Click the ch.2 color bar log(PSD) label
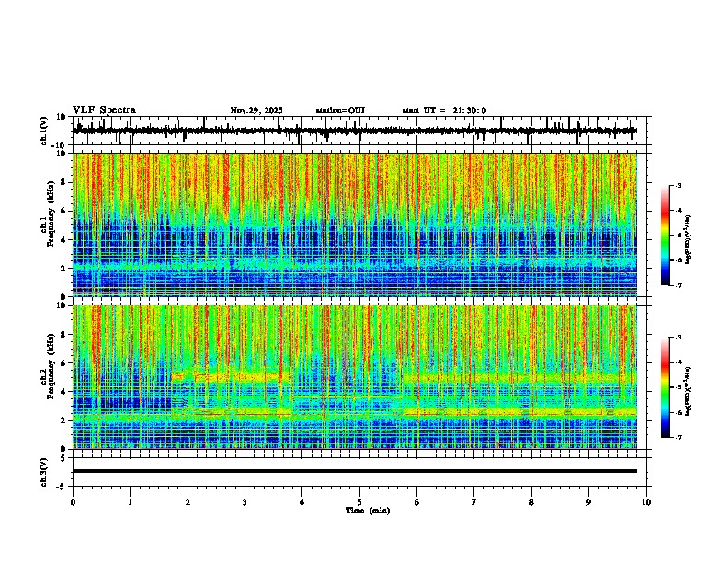Screen dimensions: 728x563 (688, 391)
